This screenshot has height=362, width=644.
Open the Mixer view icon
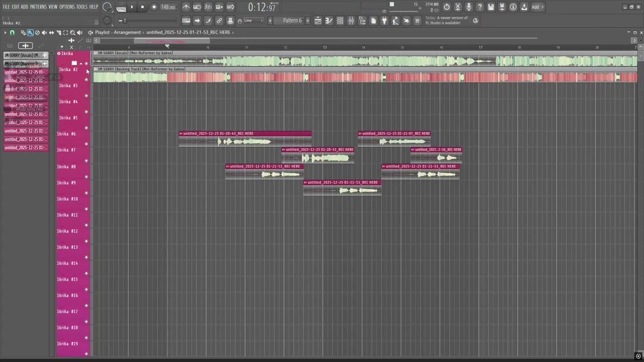click(351, 21)
